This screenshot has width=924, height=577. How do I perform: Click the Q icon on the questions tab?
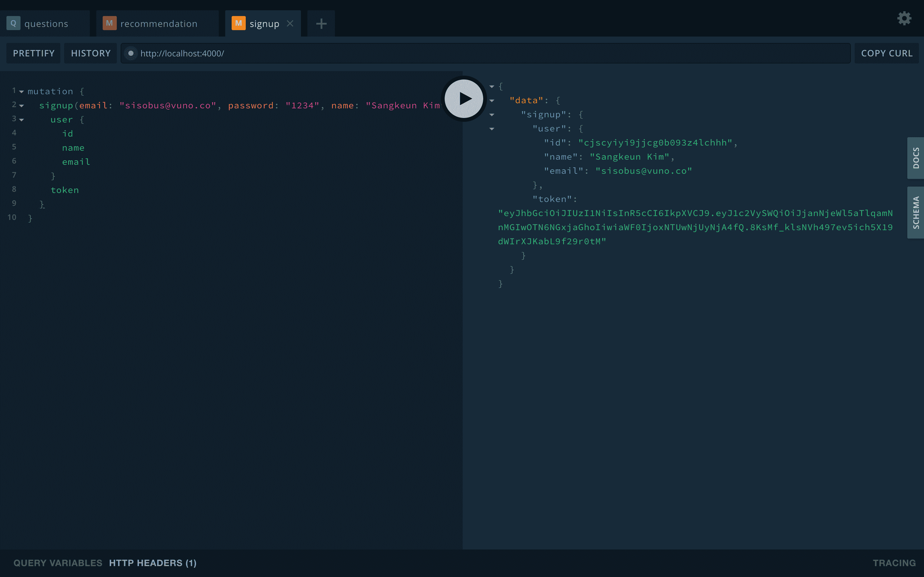[13, 24]
